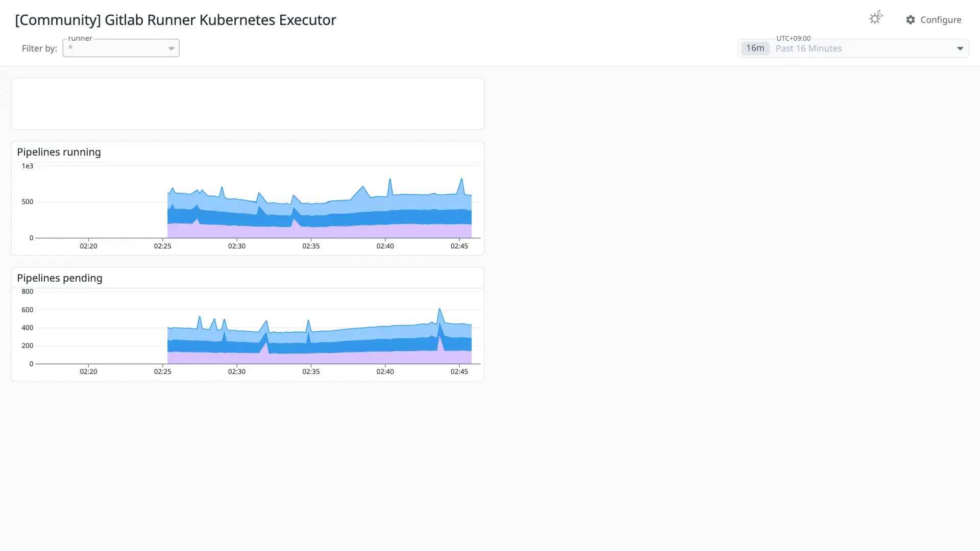Click the 1e3 y-axis label in Pipelines running
The width and height of the screenshot is (980, 551).
[x=28, y=166]
